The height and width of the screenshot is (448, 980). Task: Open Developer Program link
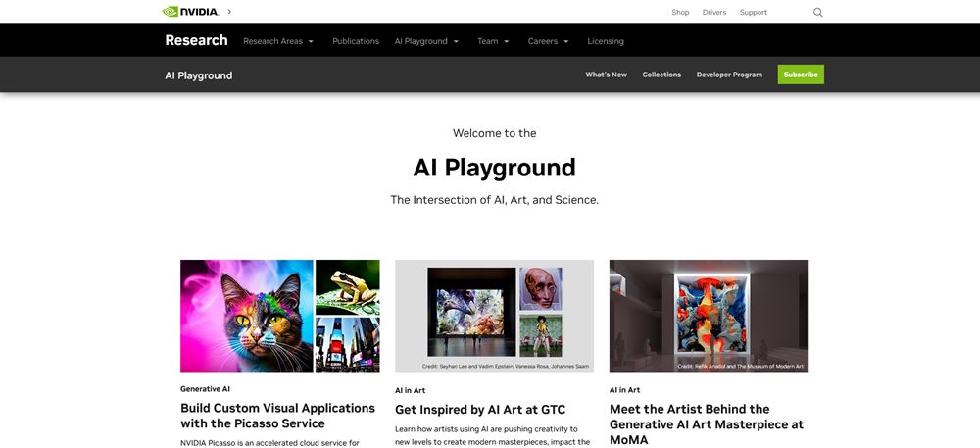[729, 75]
